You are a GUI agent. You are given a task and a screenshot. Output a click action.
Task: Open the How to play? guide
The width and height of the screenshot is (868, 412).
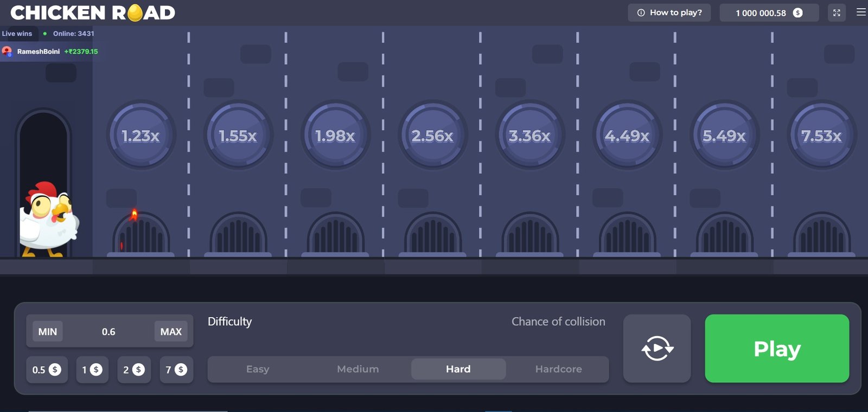tap(669, 12)
